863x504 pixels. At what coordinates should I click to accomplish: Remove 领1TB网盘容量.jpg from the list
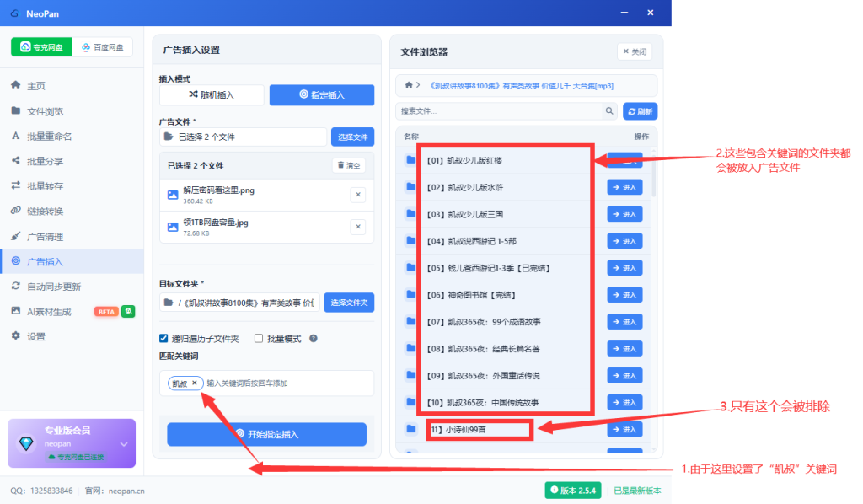[x=357, y=226]
